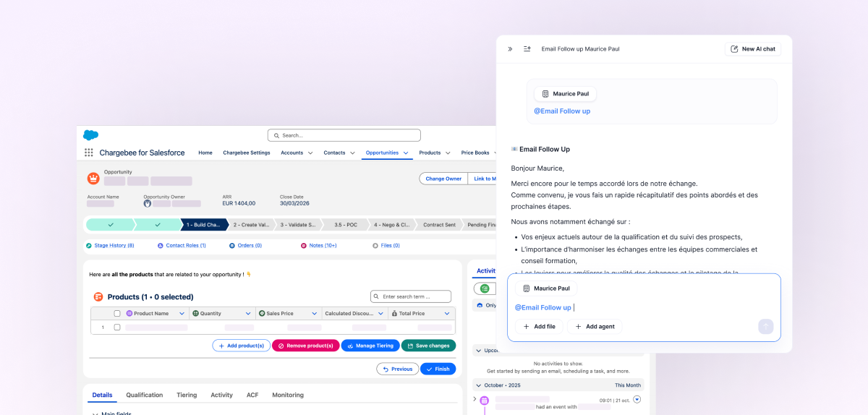Check the checkbox for product row 1
The height and width of the screenshot is (415, 868).
[117, 328]
